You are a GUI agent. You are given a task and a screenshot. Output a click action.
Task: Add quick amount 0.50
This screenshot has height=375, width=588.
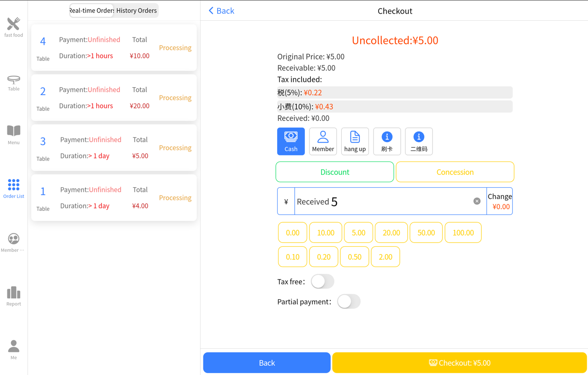pyautogui.click(x=355, y=257)
